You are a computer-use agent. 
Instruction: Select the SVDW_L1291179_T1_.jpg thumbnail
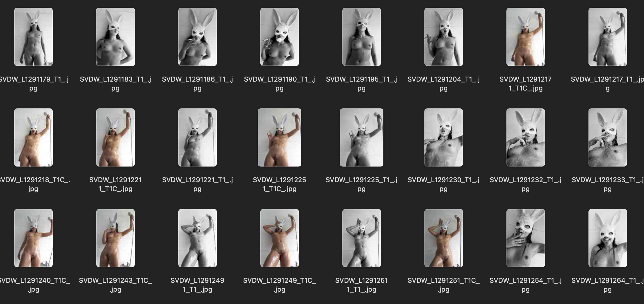tap(33, 37)
